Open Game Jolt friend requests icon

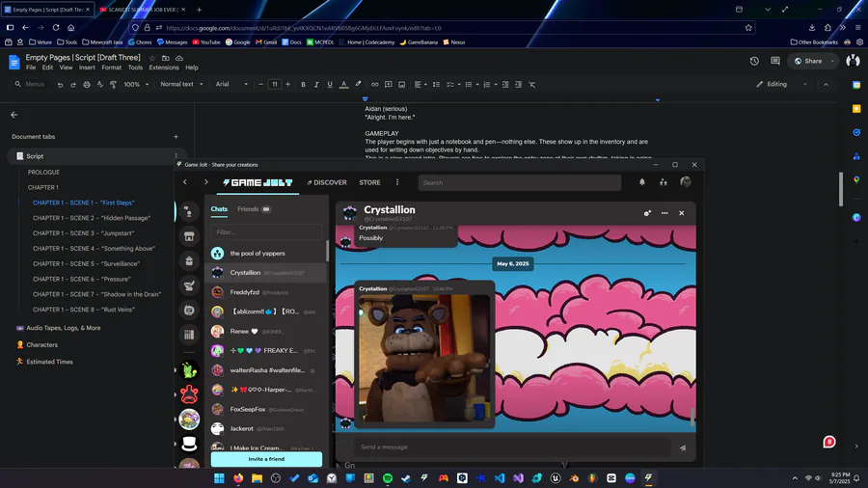(664, 182)
